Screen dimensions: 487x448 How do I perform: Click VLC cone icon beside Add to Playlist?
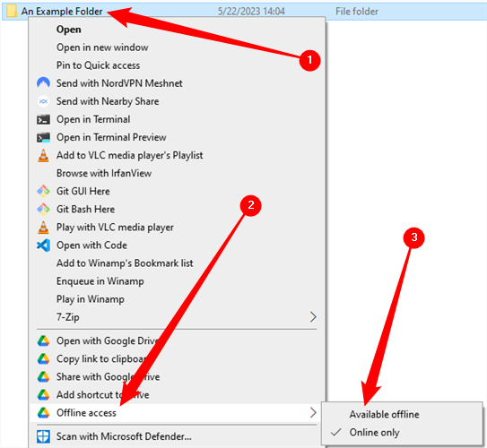[x=43, y=155]
